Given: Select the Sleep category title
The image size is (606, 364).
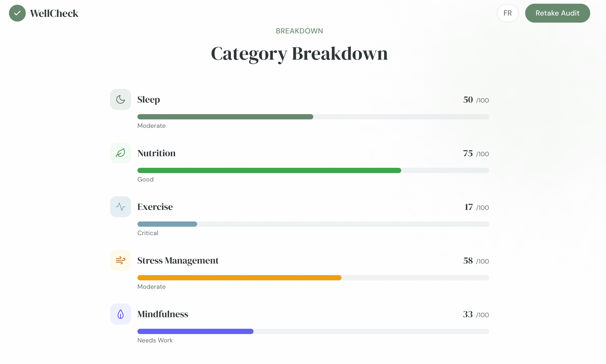Looking at the screenshot, I should [149, 100].
